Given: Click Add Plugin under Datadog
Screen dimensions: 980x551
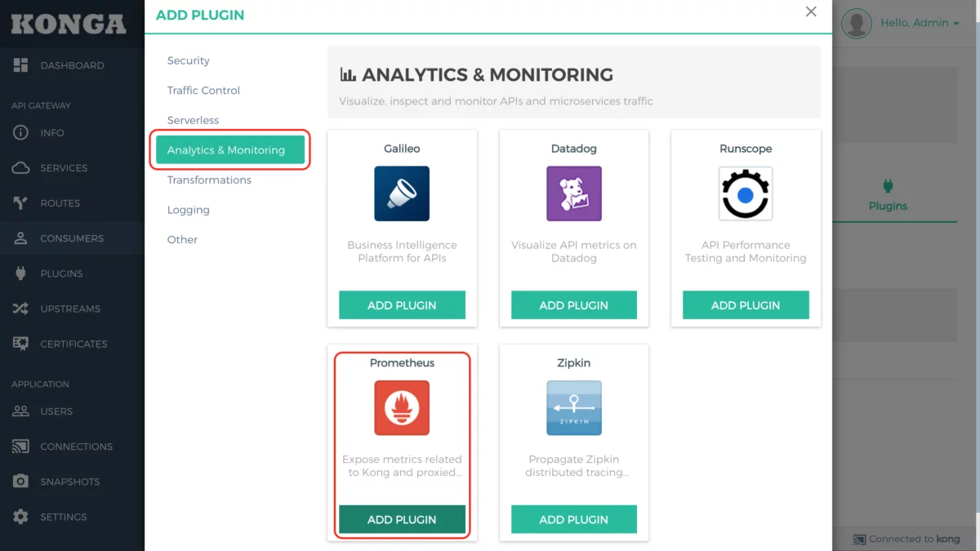Looking at the screenshot, I should coord(573,304).
